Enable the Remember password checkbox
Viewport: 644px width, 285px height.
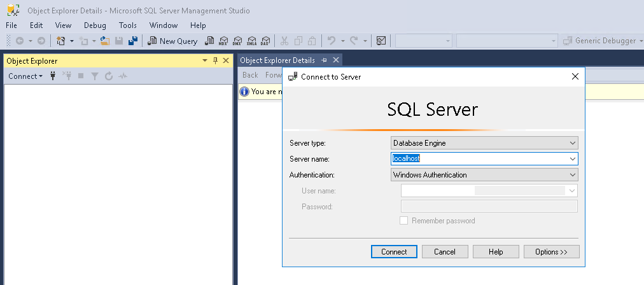(x=403, y=221)
